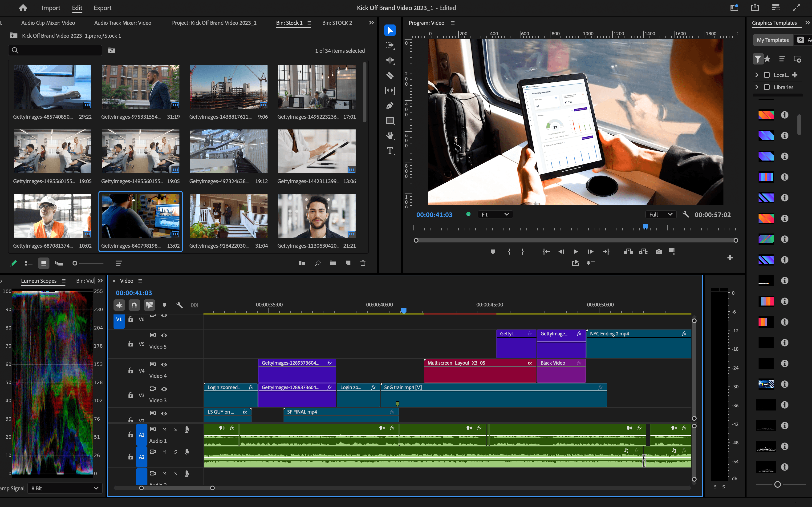Image resolution: width=812 pixels, height=507 pixels.
Task: Toggle snapping magnet in the timeline
Action: coord(134,305)
